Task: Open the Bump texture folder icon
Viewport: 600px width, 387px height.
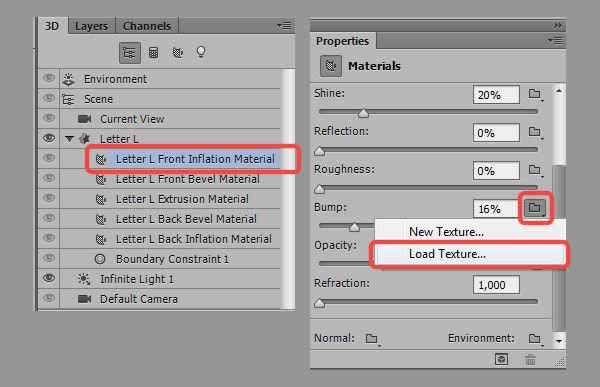Action: 535,208
